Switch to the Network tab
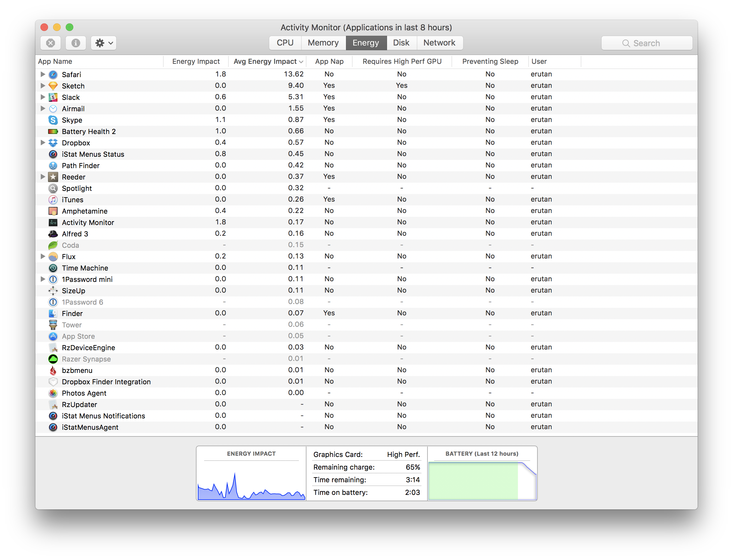This screenshot has width=733, height=560. tap(439, 43)
